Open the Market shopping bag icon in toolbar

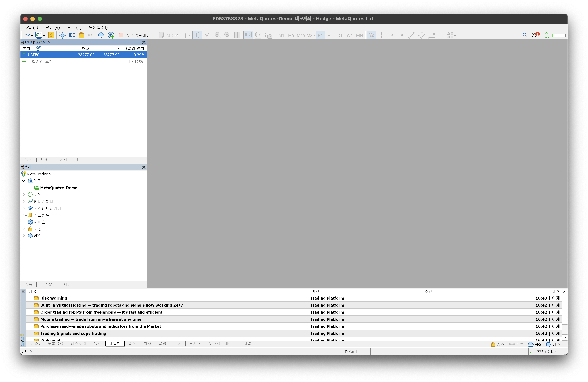81,35
